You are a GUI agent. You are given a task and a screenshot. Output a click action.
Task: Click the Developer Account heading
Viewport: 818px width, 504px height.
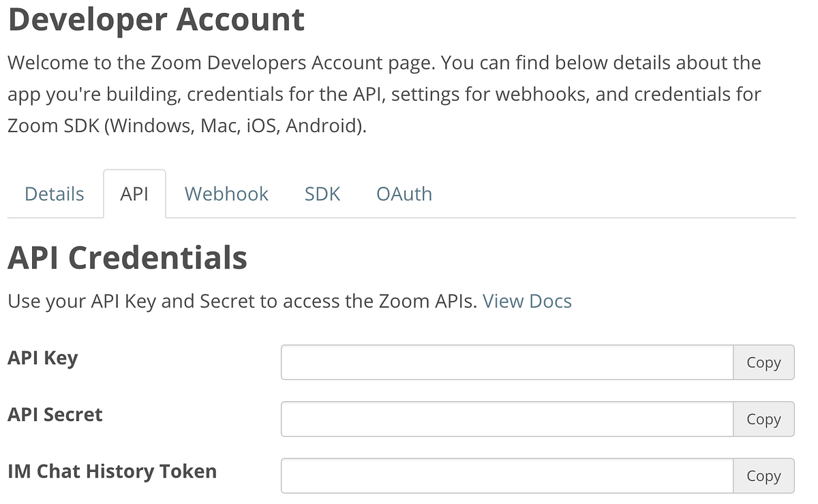[155, 19]
